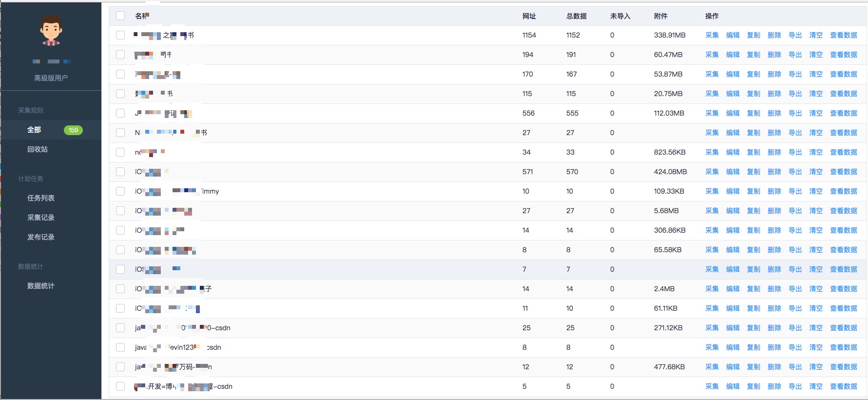Check the box for the 424.08MB row
This screenshot has height=400, width=868.
tap(120, 172)
